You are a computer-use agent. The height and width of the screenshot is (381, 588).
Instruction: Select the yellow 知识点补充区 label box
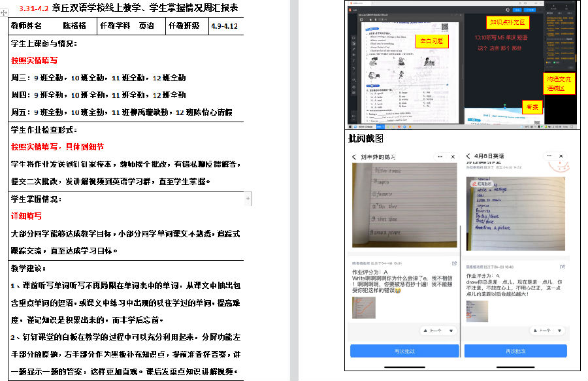point(507,22)
